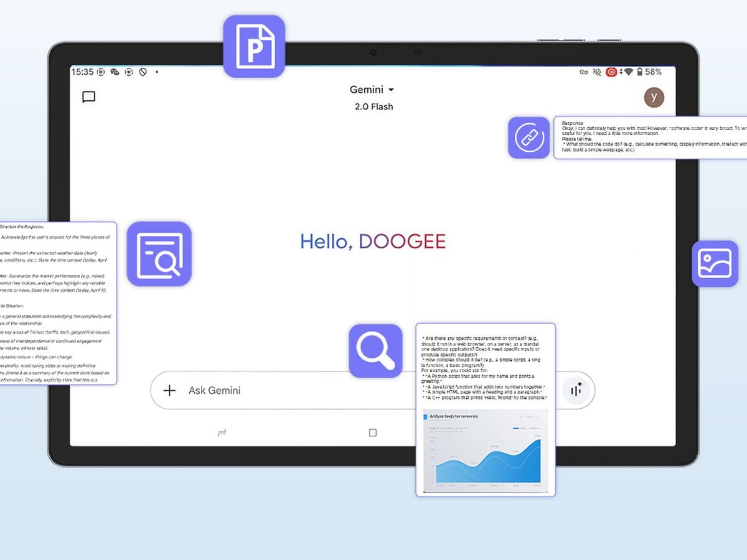747x560 pixels.
Task: Click the purple magnifying glass icon
Action: (x=375, y=351)
